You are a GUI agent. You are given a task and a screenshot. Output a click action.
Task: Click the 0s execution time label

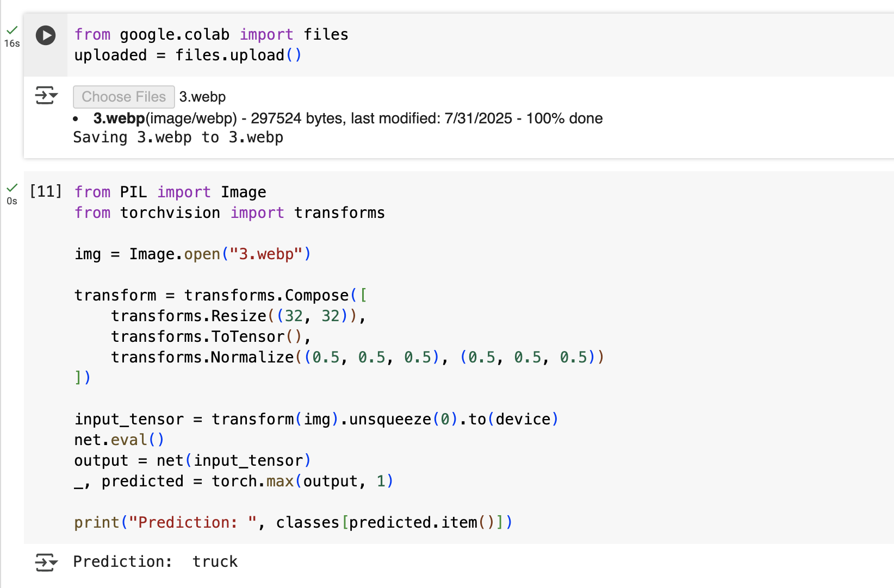(x=12, y=201)
